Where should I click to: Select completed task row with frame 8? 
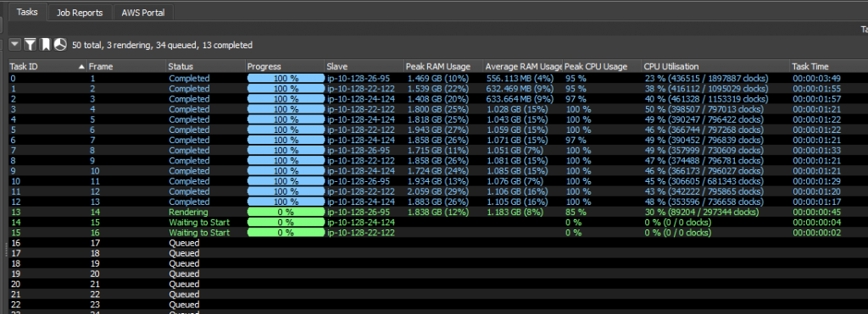(438, 151)
